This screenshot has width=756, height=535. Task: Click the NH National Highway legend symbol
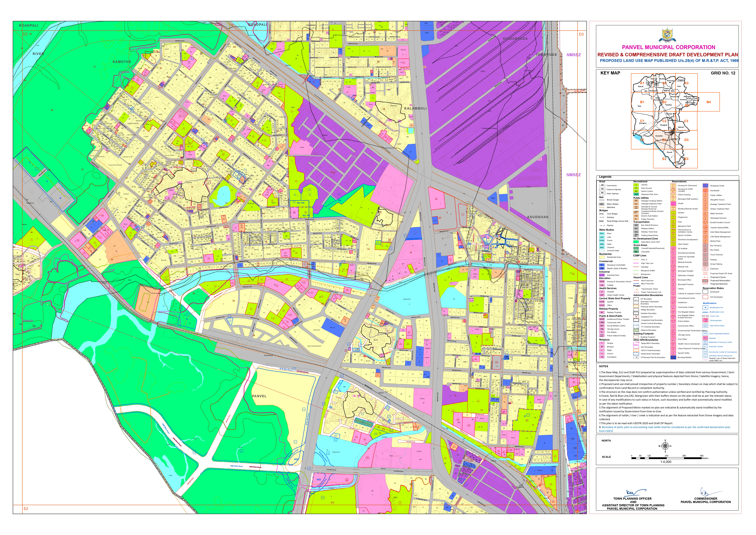(x=602, y=189)
